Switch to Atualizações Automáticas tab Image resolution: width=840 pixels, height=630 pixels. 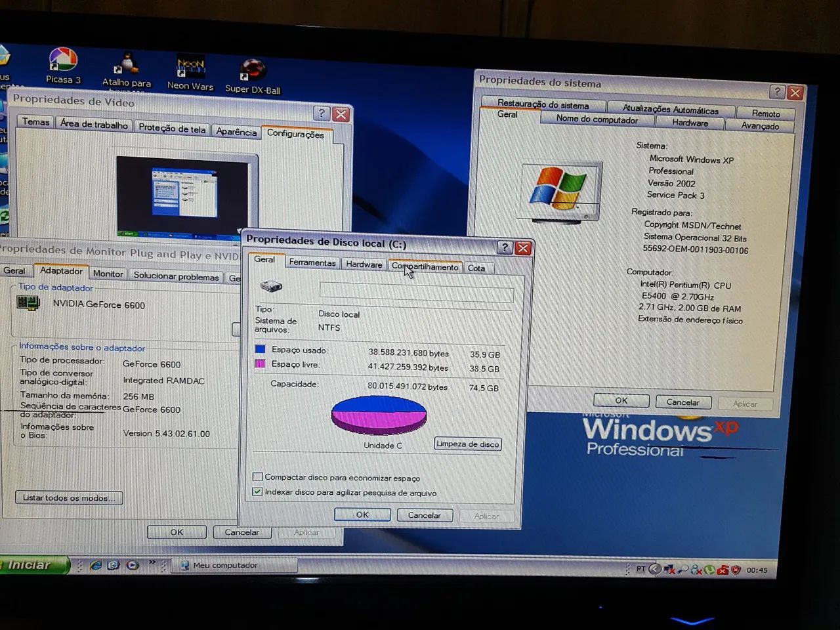click(x=670, y=110)
